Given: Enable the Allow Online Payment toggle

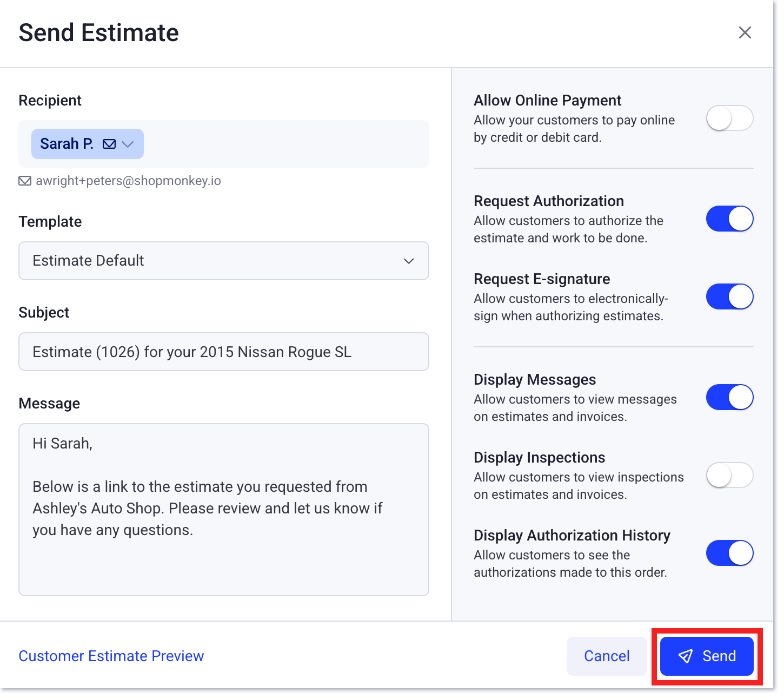Looking at the screenshot, I should pyautogui.click(x=729, y=118).
